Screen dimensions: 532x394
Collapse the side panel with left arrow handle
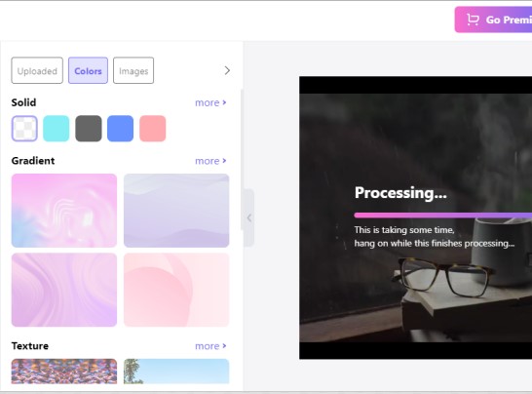click(x=249, y=217)
